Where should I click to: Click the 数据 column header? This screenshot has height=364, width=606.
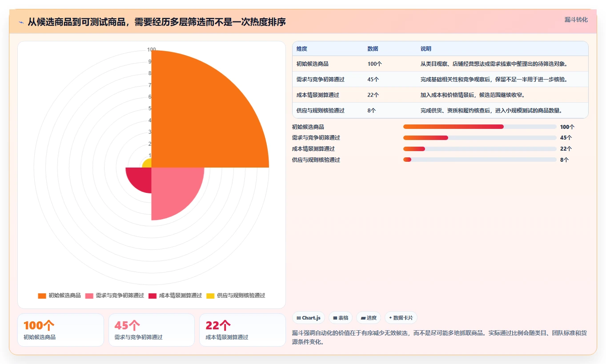tap(373, 49)
